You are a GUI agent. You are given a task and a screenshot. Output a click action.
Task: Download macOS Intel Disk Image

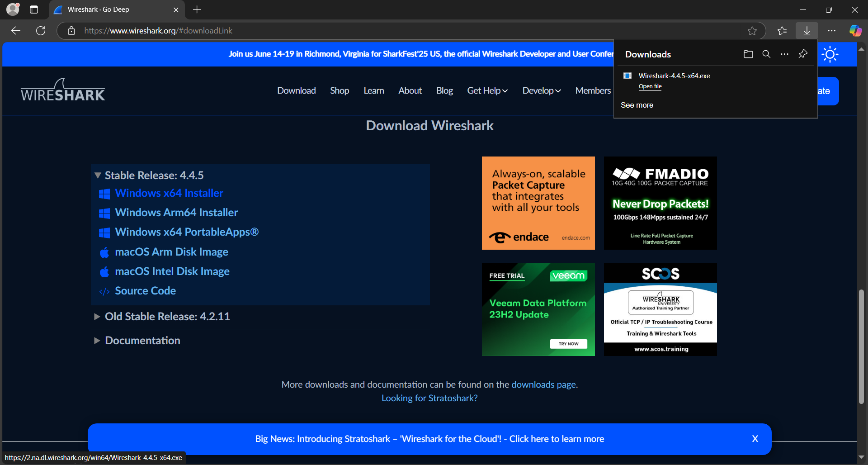[172, 271]
